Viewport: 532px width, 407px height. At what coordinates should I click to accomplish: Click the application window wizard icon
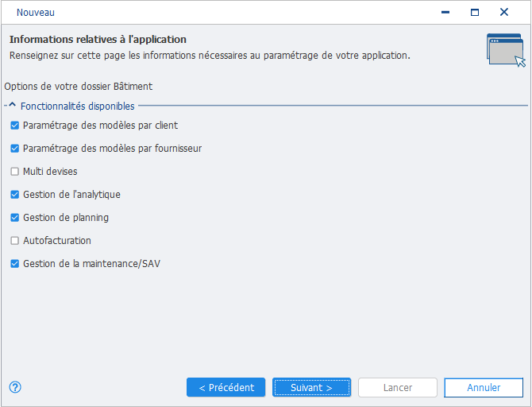pos(506,50)
